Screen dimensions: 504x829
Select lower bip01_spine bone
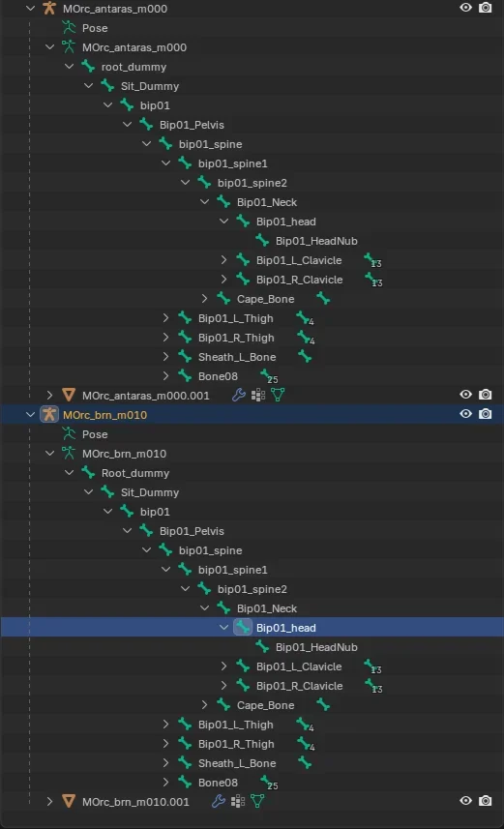211,550
